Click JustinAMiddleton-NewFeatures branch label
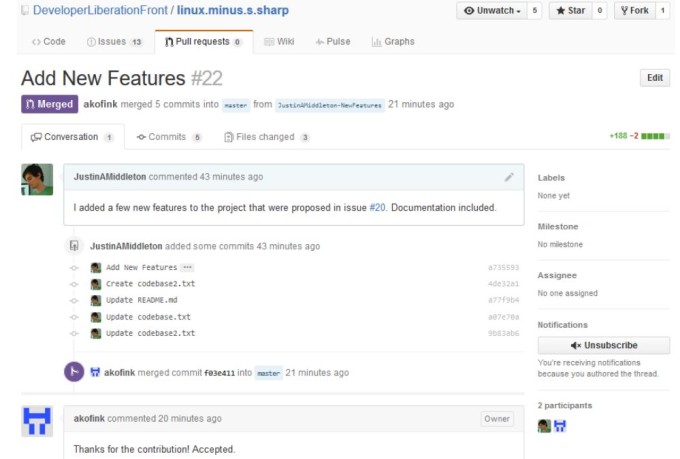This screenshot has width=680, height=459. 330,105
